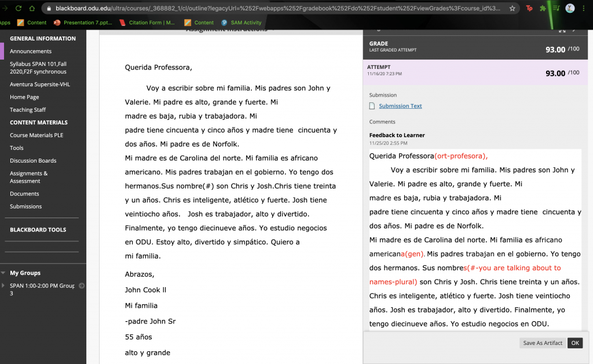Open the Submission Text link

[400, 106]
